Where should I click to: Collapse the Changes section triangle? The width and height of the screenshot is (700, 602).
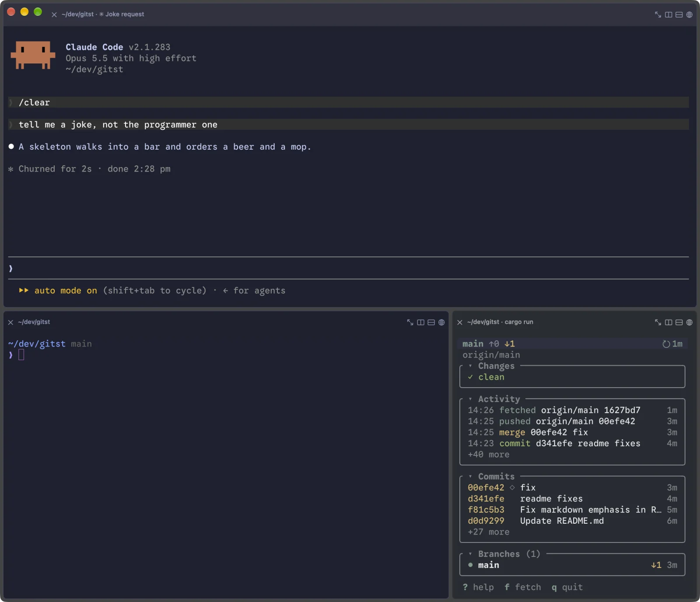(470, 366)
